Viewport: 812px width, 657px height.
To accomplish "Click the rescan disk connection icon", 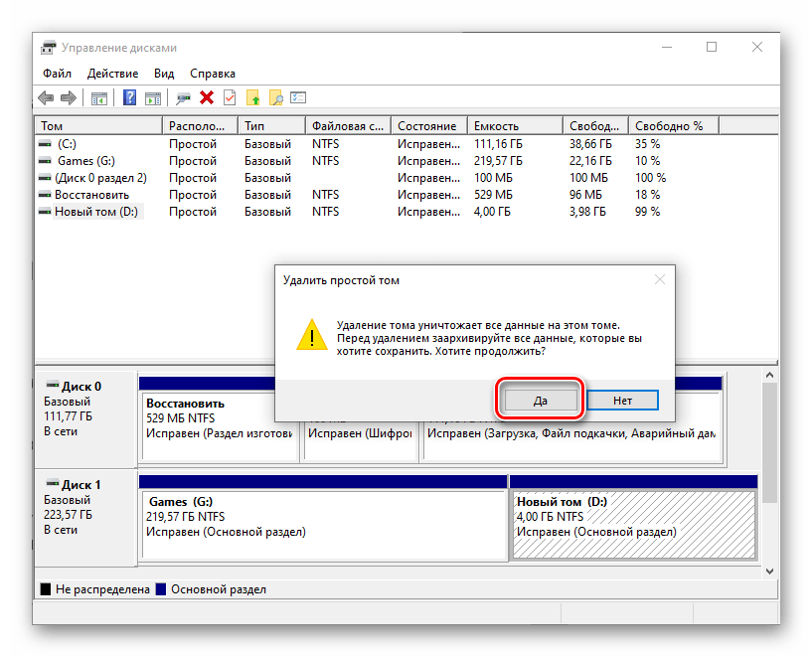I will click(x=183, y=97).
